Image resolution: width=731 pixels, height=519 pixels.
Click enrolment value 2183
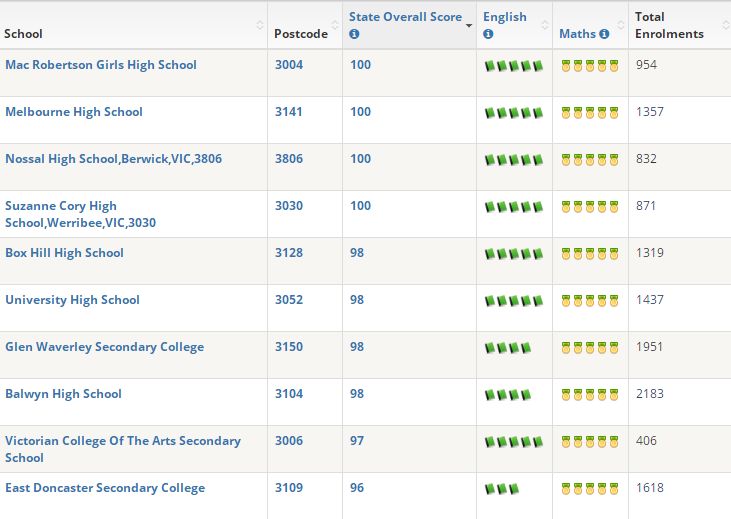[x=649, y=394]
